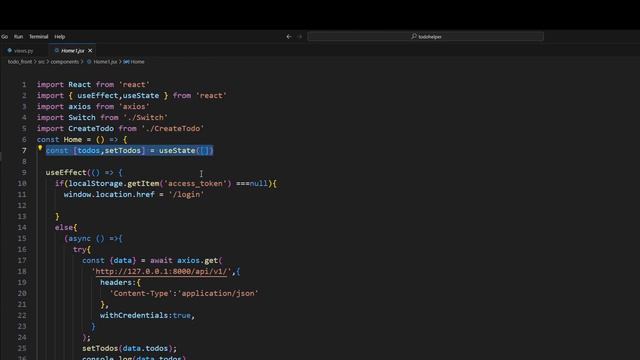This screenshot has height=360, width=640.
Task: Click the lightbulb code action icon
Action: click(x=40, y=148)
